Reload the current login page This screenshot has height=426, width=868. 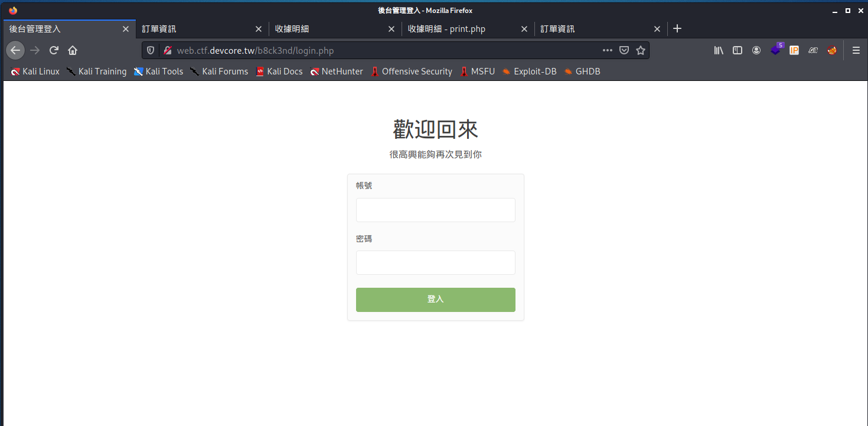tap(54, 50)
